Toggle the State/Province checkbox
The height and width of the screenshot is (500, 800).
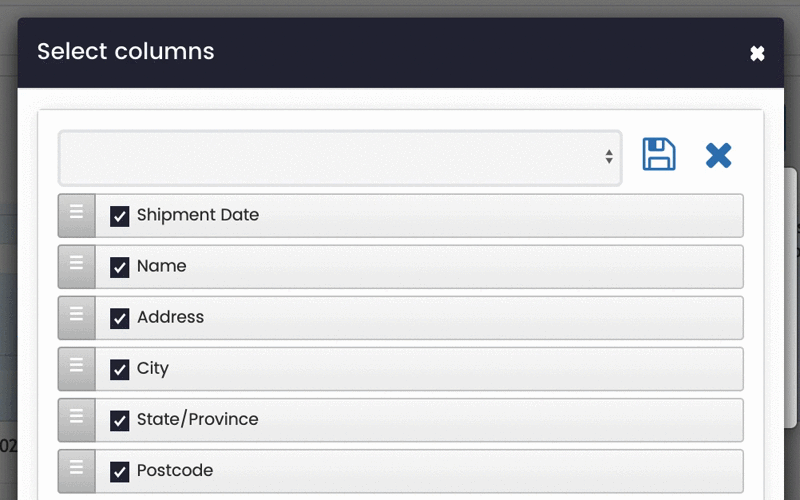point(120,420)
